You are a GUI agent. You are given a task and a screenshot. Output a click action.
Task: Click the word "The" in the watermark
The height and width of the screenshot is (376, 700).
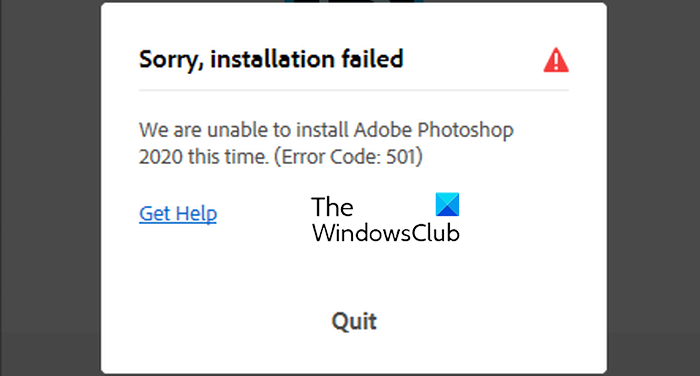(x=332, y=207)
